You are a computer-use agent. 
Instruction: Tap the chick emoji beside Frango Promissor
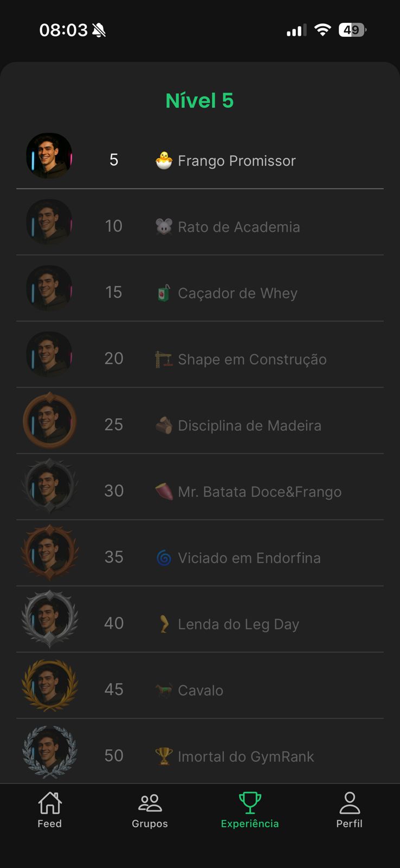pyautogui.click(x=164, y=160)
